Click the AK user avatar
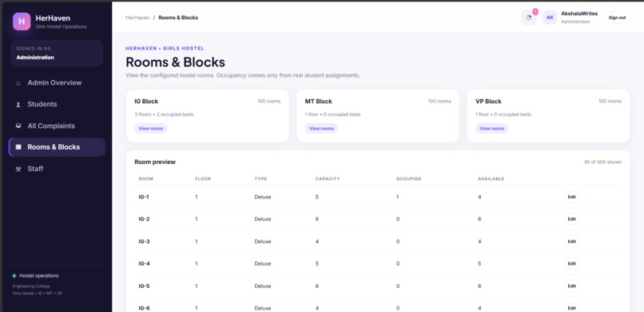Screen dimensions: 644x312 550,18
